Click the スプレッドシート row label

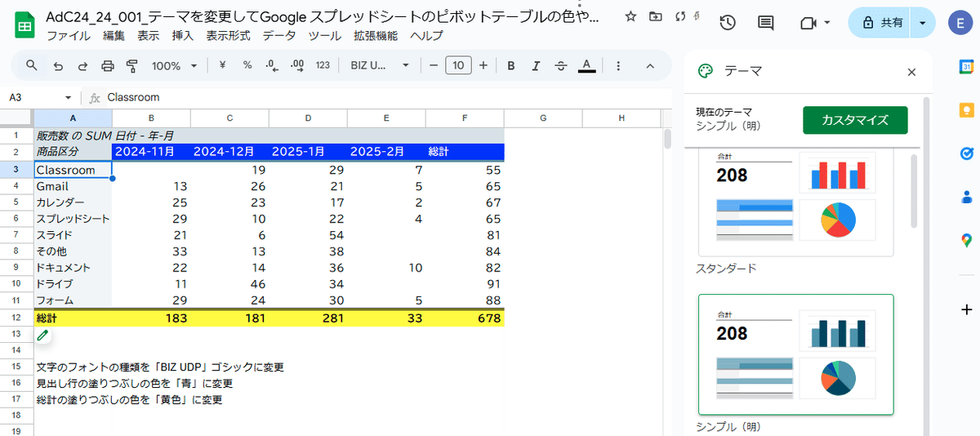tap(73, 219)
